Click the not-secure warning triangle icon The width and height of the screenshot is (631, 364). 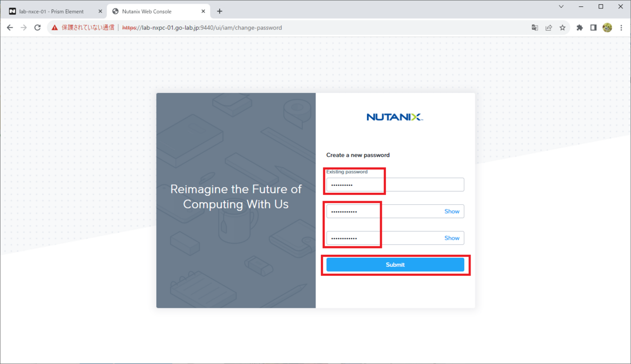pyautogui.click(x=55, y=28)
